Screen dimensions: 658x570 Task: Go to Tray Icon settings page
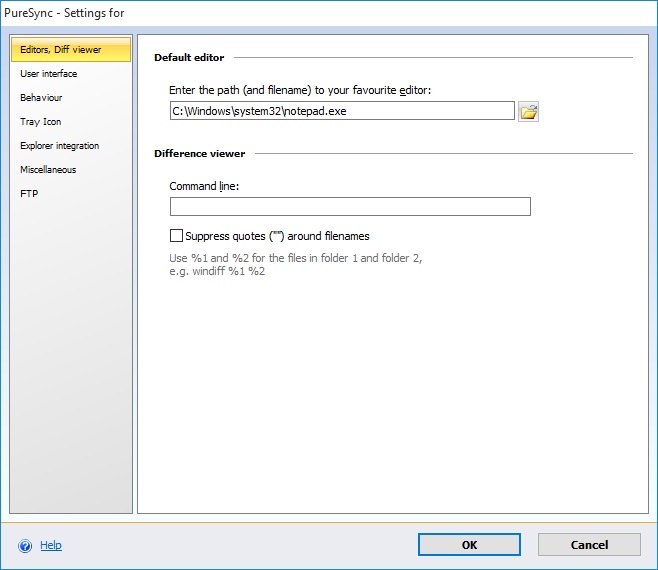tap(71, 122)
